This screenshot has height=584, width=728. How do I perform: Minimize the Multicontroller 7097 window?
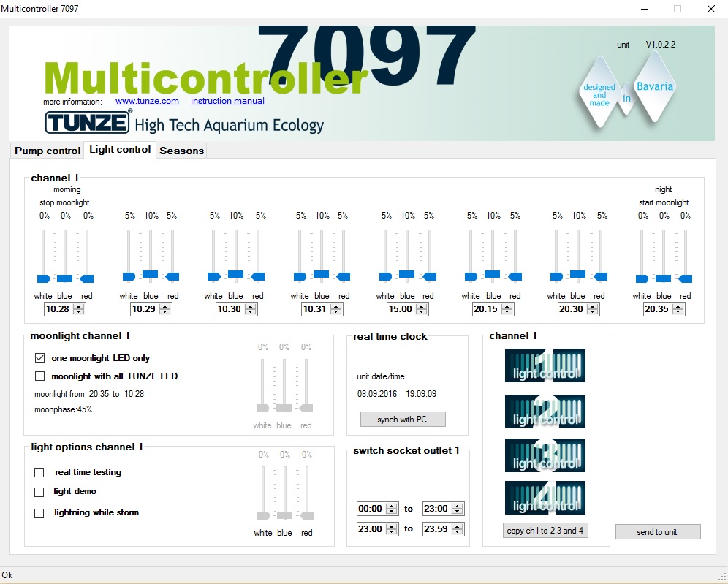(x=644, y=9)
